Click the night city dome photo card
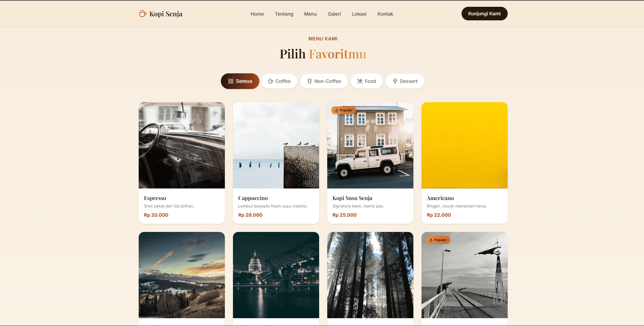This screenshot has width=644, height=326. pyautogui.click(x=276, y=275)
